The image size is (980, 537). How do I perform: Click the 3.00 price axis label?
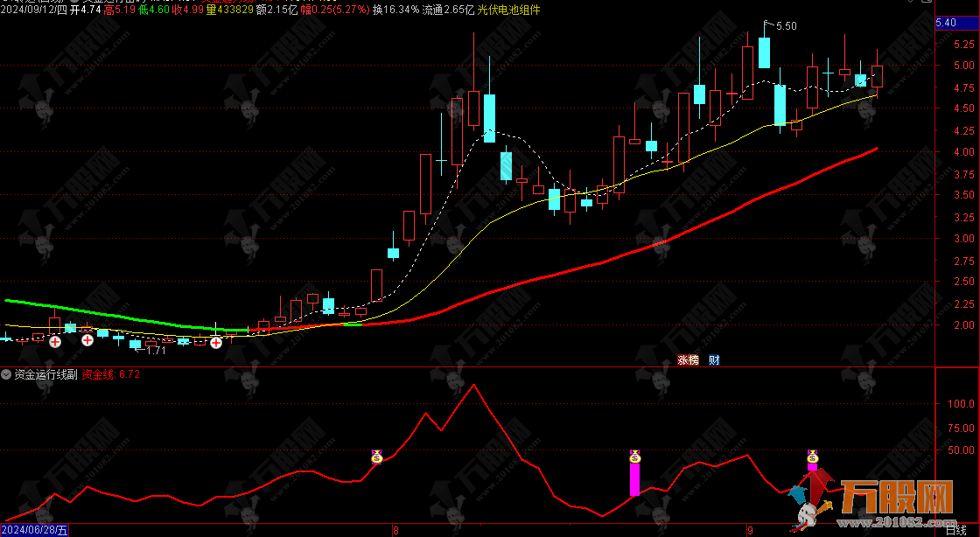[963, 239]
